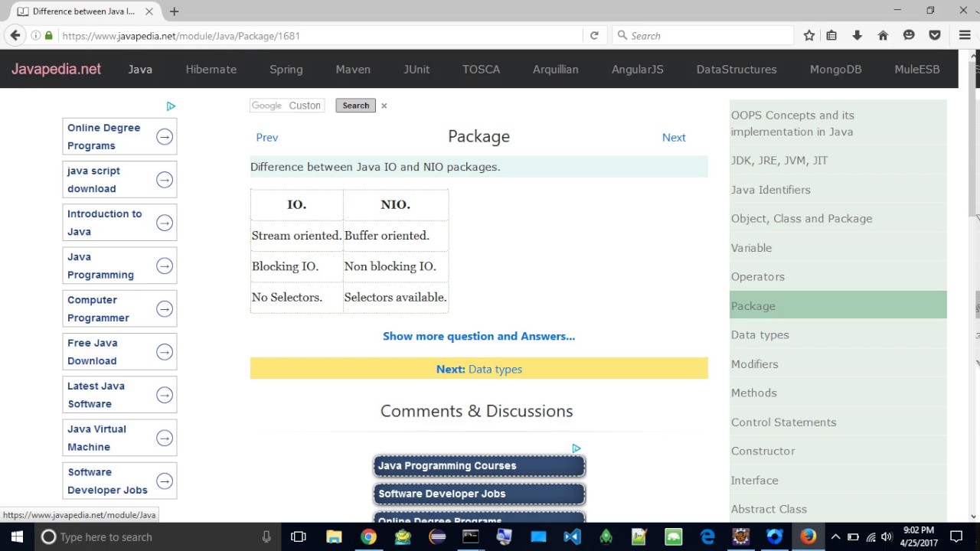Open the AngularJS menu item
Image resolution: width=980 pixels, height=551 pixels.
click(x=638, y=69)
